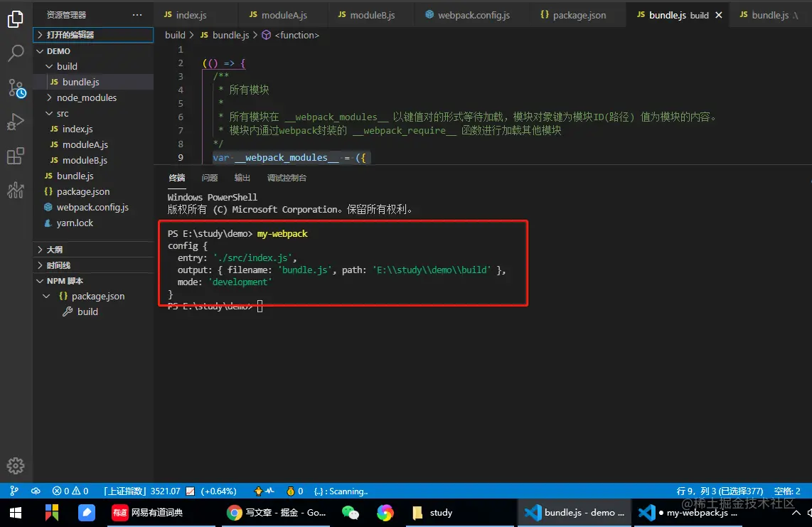The image size is (812, 527).
Task: Click the colorful pinwheel taskbar icon
Action: click(x=385, y=513)
